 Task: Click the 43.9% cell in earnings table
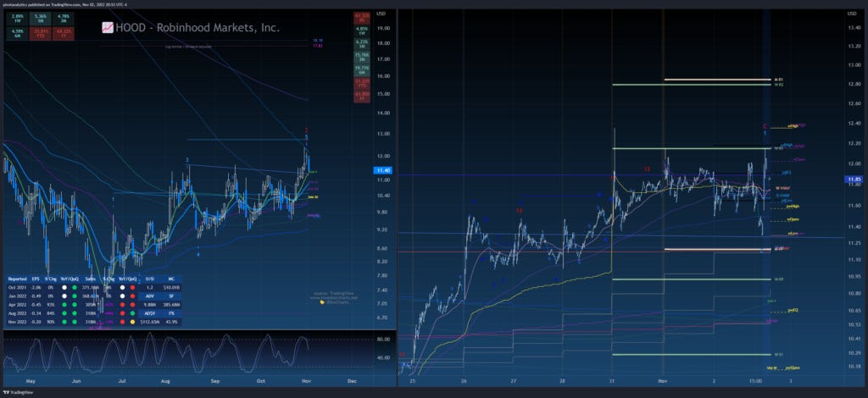pyautogui.click(x=170, y=321)
